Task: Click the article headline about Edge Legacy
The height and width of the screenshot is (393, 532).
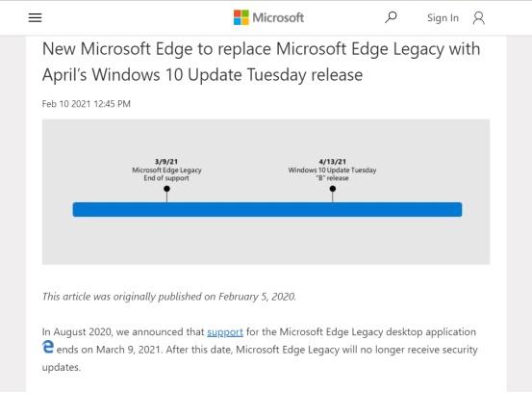Action: coord(262,62)
